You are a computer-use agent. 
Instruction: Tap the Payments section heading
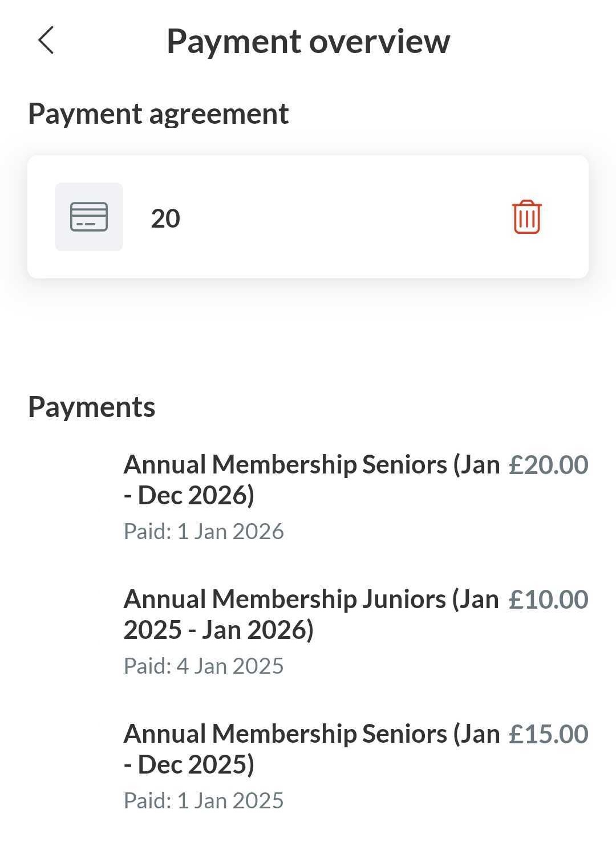91,407
